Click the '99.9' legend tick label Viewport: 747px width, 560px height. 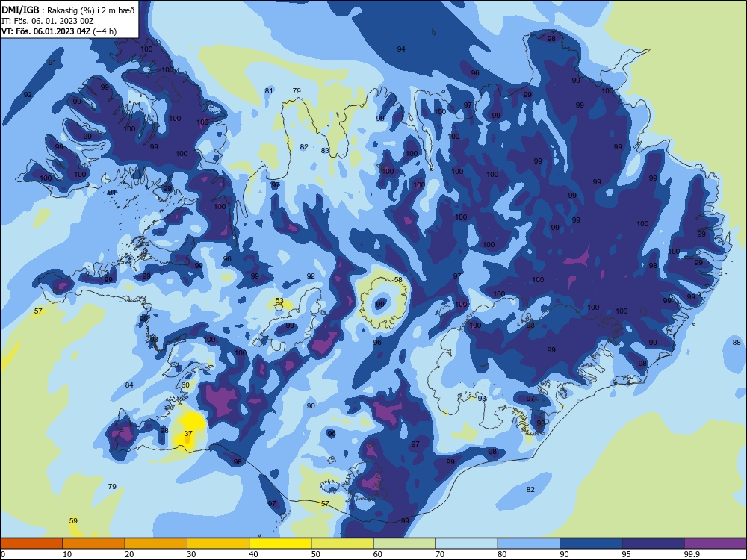pos(691,554)
